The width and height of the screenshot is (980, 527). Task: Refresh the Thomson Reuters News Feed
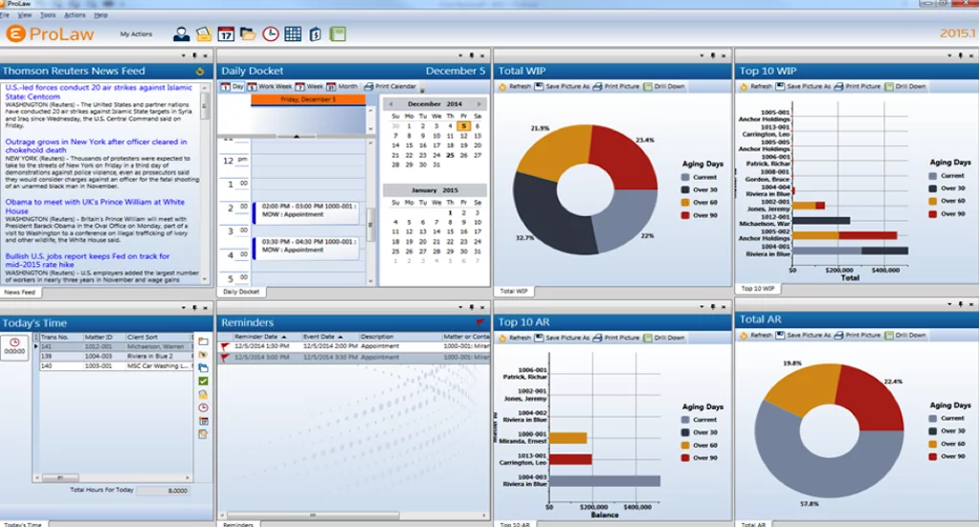coord(199,71)
